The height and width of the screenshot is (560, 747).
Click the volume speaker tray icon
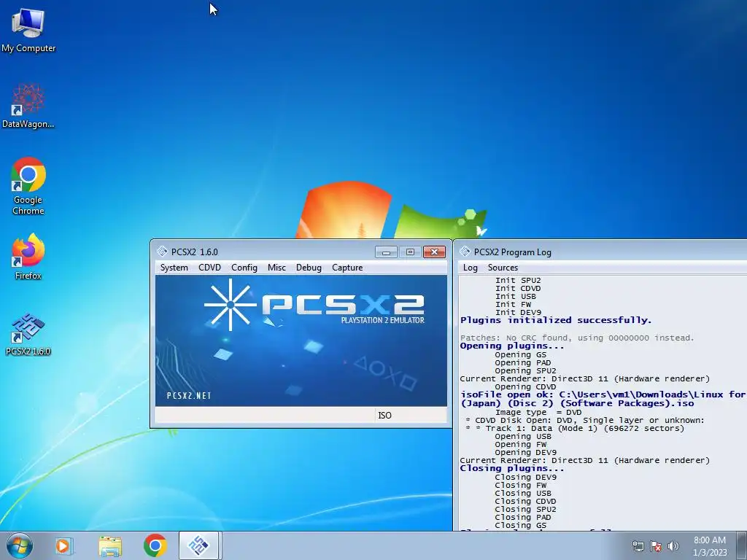pos(673,546)
